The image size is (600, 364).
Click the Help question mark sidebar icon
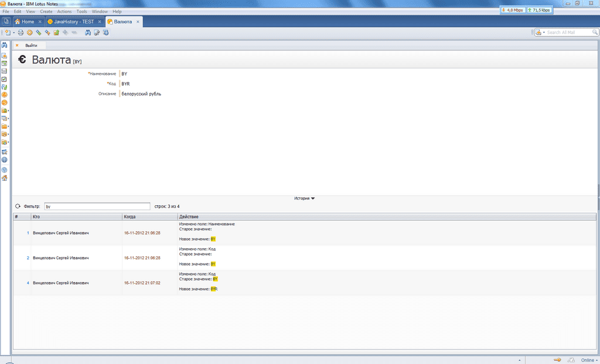(5, 169)
